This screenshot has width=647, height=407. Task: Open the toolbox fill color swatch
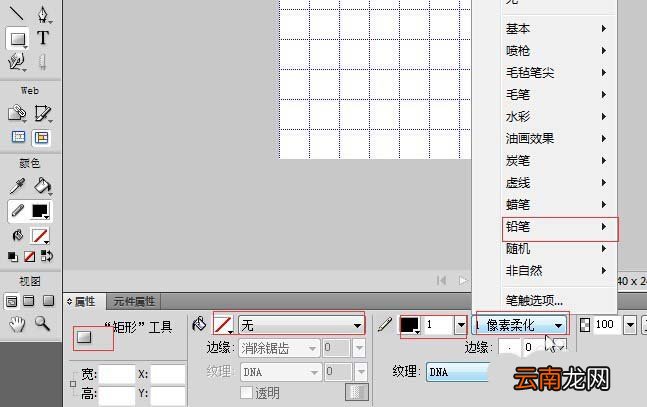coord(40,236)
